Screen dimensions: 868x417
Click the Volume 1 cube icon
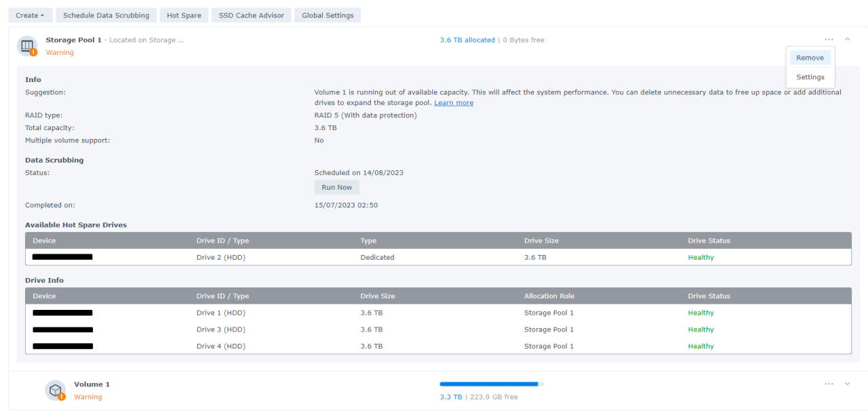tap(55, 390)
